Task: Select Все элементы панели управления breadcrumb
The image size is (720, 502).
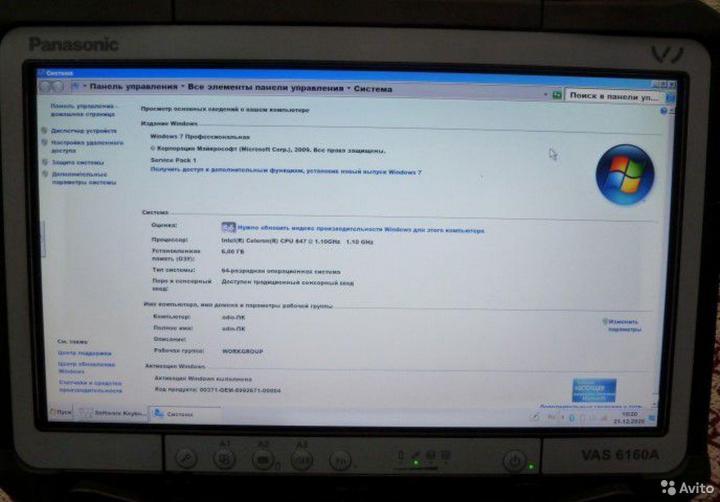Action: click(265, 87)
